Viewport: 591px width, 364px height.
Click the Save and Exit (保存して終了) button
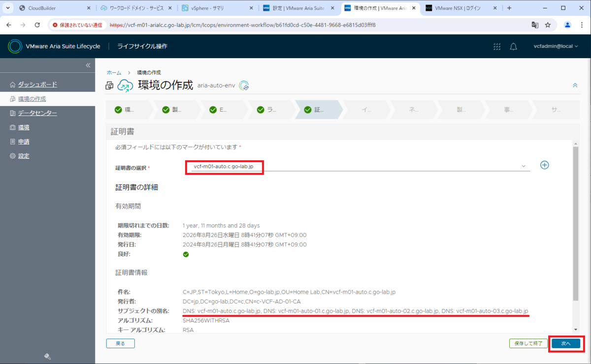click(x=528, y=343)
